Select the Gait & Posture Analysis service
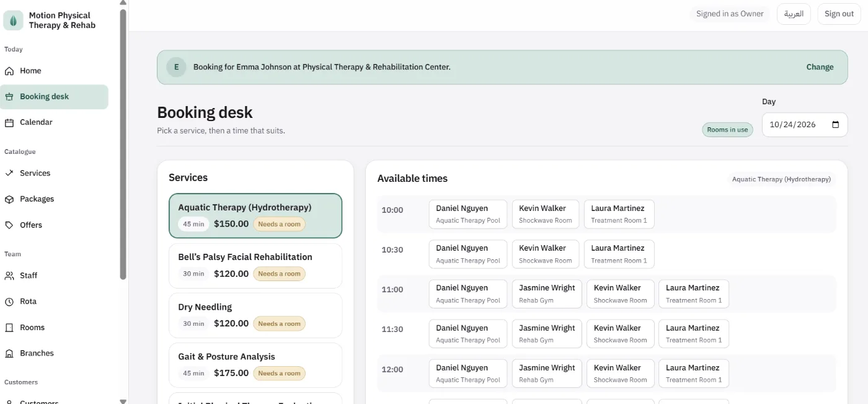The height and width of the screenshot is (404, 868). pos(255,365)
